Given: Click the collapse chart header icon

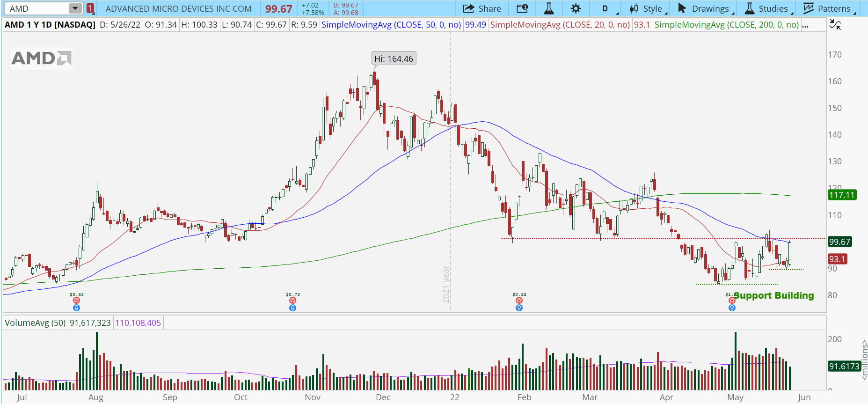Looking at the screenshot, I should [x=835, y=24].
